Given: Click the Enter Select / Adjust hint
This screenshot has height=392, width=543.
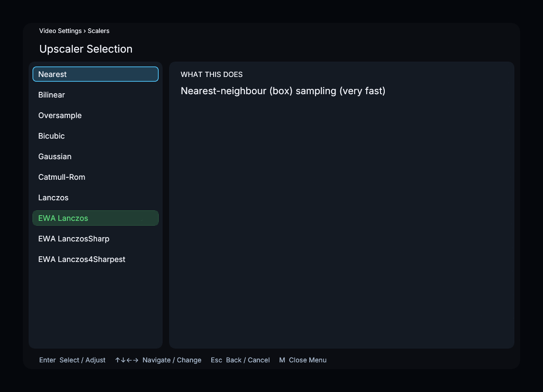Looking at the screenshot, I should tap(72, 360).
